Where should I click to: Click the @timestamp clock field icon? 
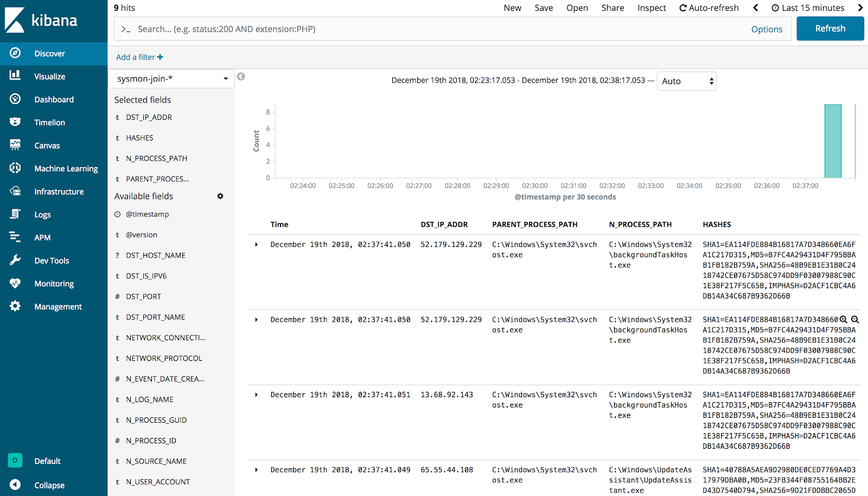tap(117, 214)
